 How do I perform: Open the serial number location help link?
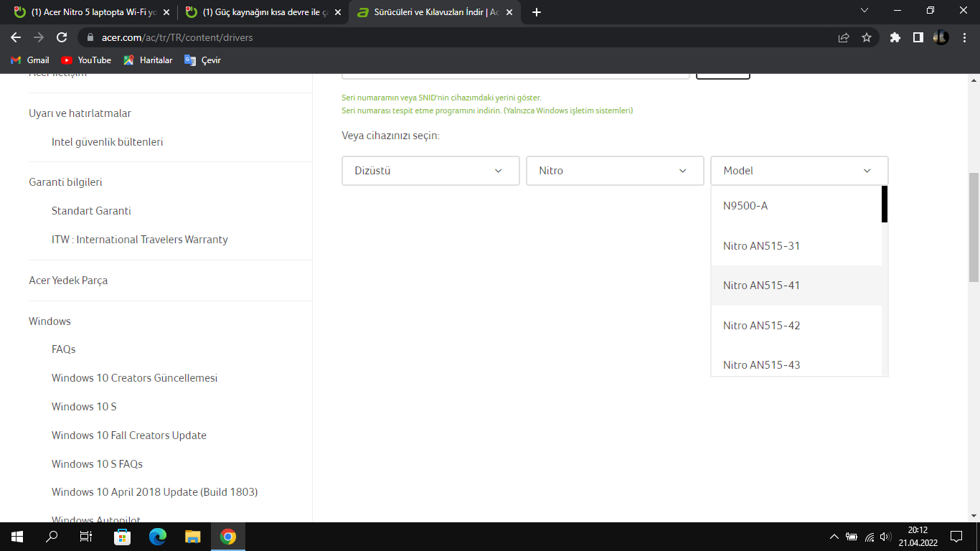[441, 98]
